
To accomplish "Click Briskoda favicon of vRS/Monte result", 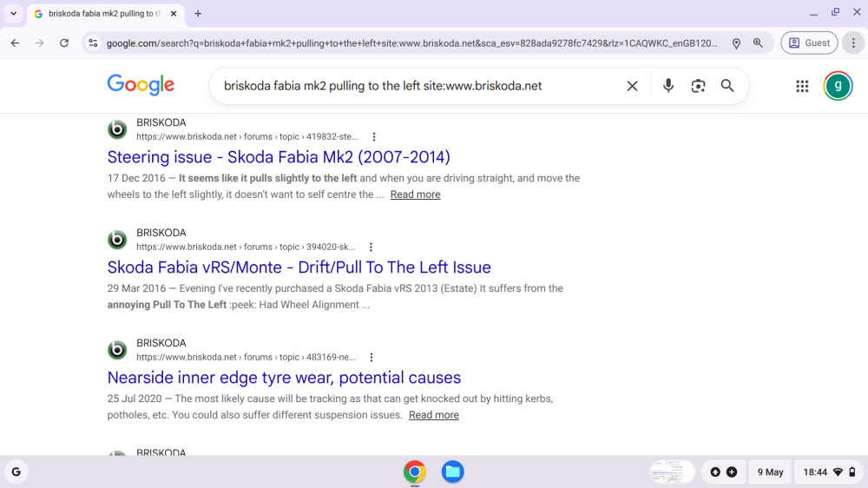I will (117, 240).
